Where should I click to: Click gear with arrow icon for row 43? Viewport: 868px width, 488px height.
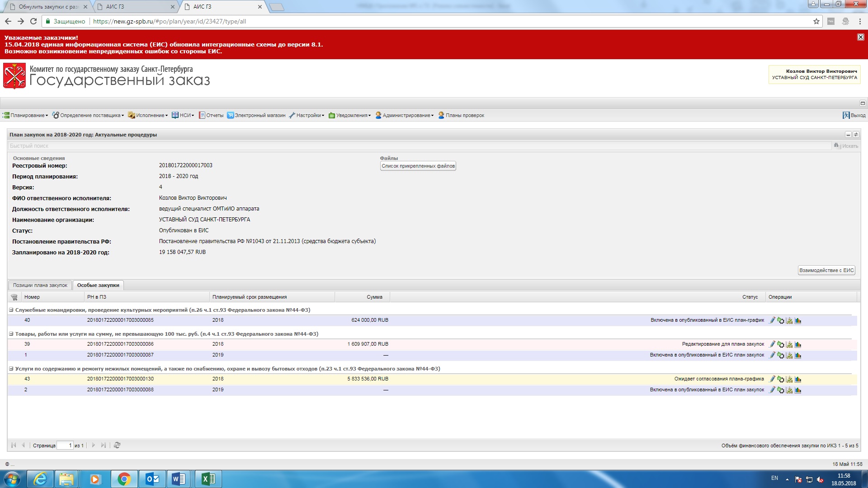pos(781,380)
